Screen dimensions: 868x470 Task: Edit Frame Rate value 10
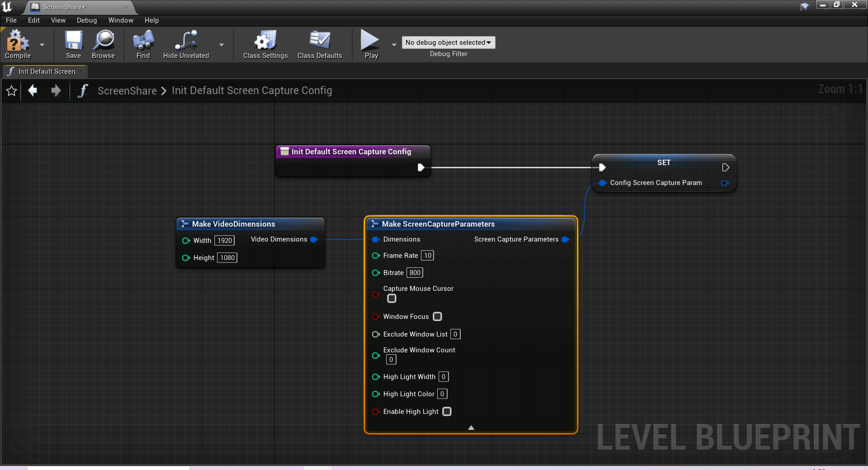point(428,256)
